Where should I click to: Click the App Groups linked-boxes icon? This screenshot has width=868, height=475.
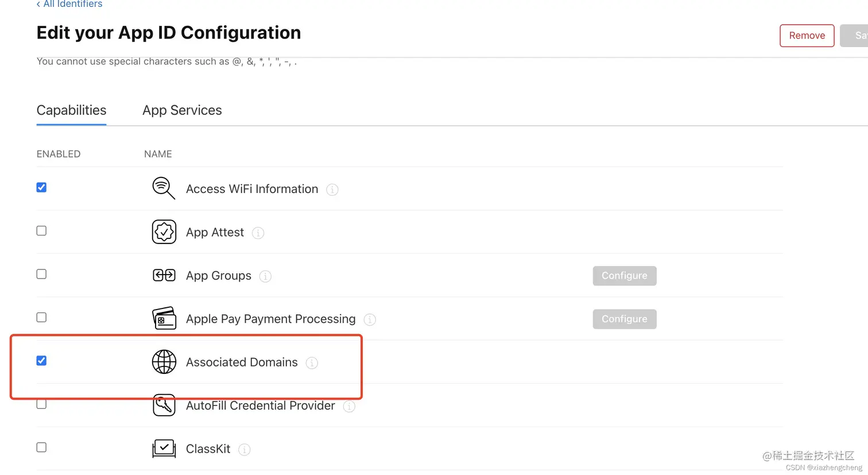[164, 275]
